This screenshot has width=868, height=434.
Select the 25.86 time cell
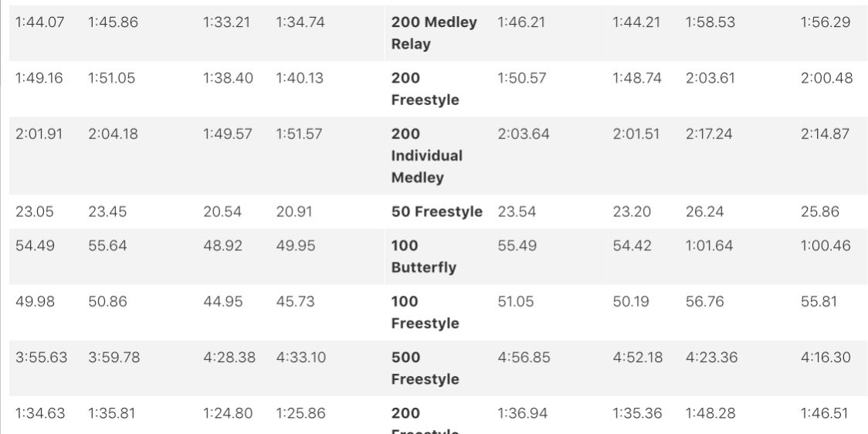(x=819, y=212)
